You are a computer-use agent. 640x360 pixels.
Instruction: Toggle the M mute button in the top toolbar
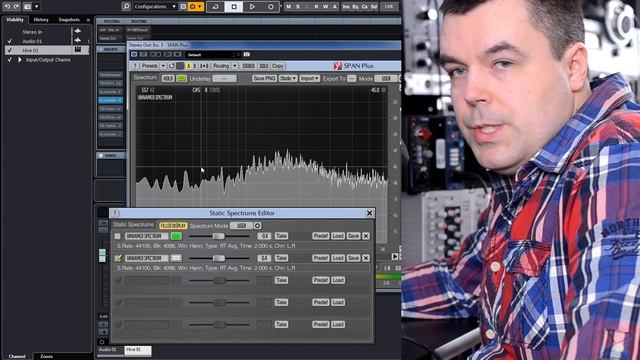(x=289, y=7)
